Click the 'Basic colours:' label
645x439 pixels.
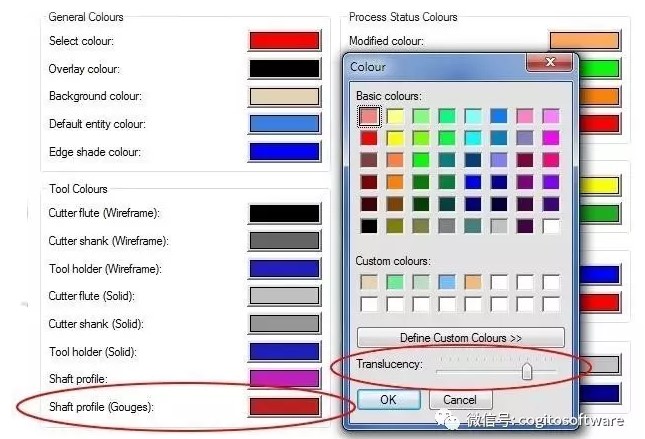389,96
